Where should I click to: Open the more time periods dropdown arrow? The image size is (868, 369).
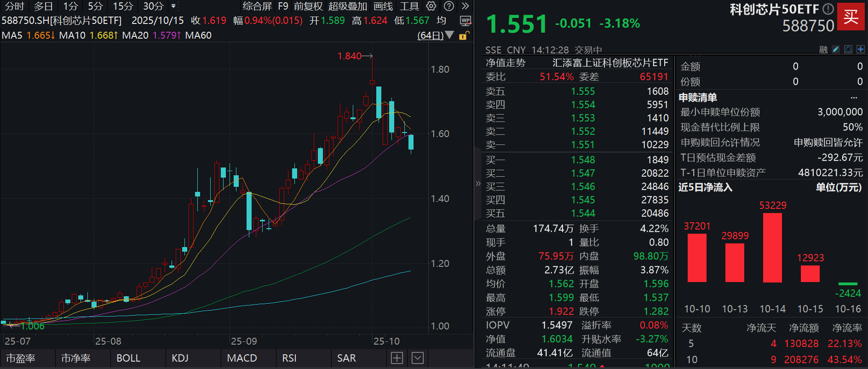tap(173, 6)
